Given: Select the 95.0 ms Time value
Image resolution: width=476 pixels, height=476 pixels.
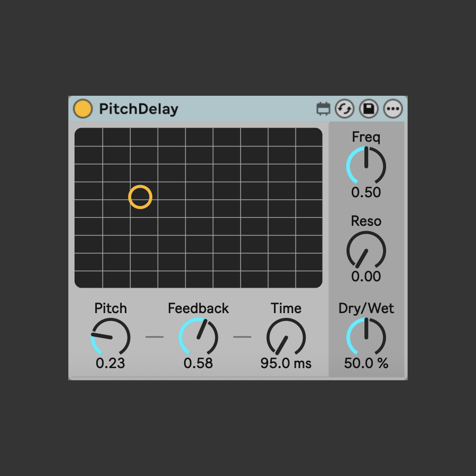Looking at the screenshot, I should click(286, 363).
